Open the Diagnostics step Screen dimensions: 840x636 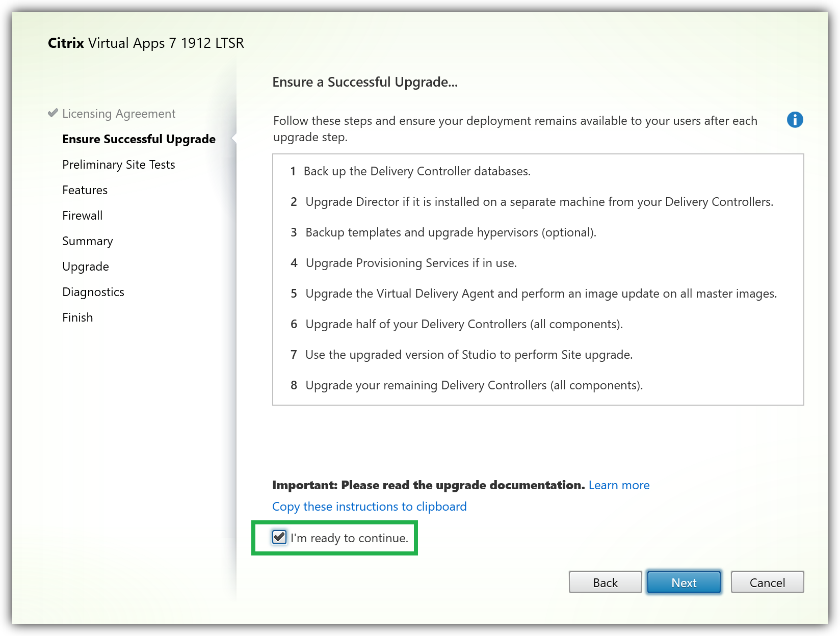click(x=93, y=292)
